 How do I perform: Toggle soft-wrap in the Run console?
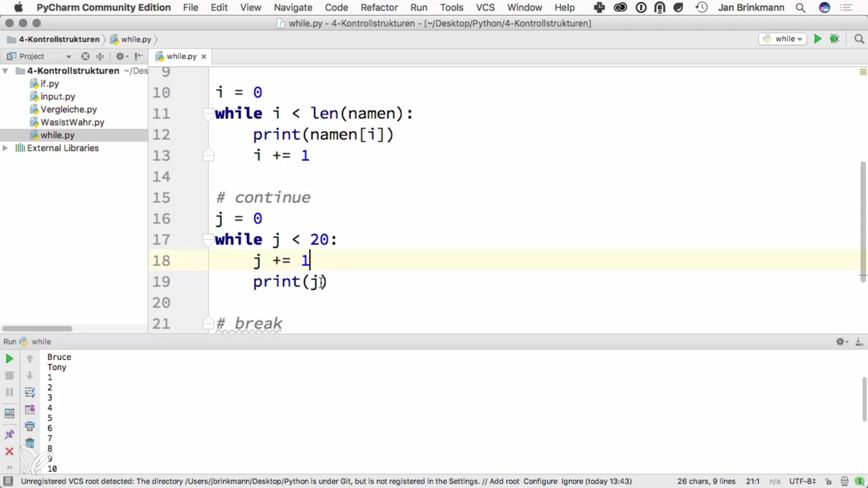tap(30, 392)
